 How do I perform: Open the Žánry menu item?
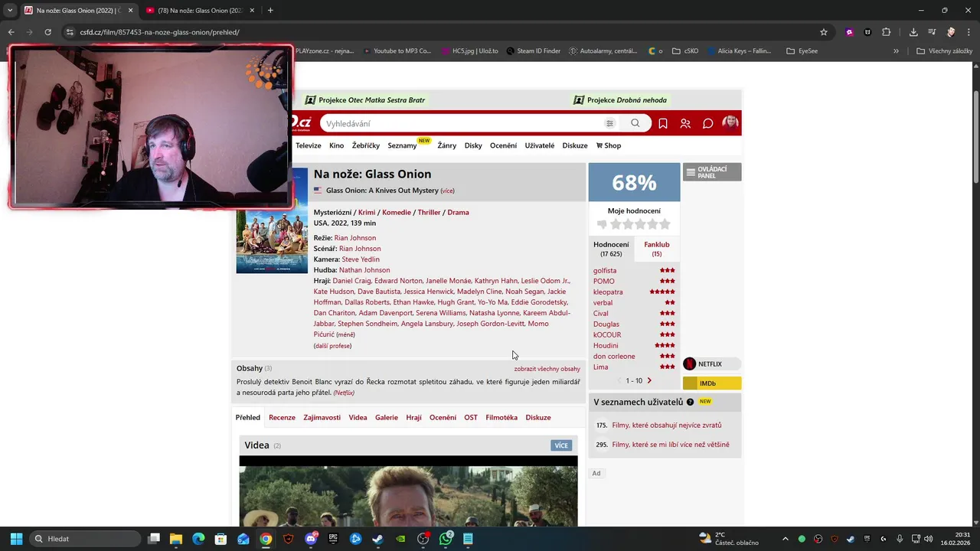click(x=446, y=145)
